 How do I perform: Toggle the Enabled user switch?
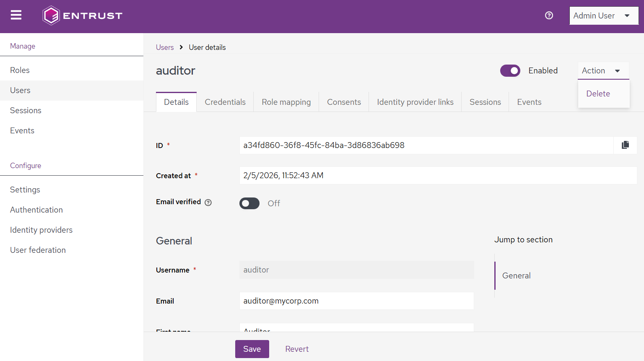click(510, 71)
